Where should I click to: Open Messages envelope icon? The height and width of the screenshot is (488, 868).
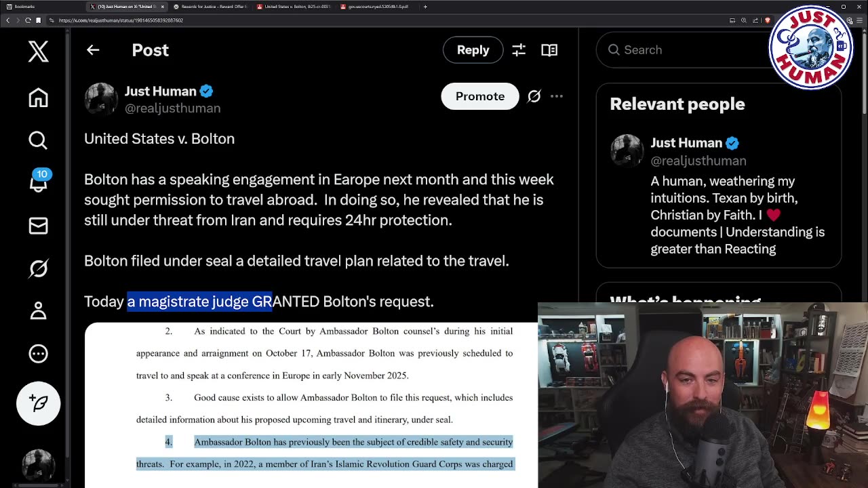coord(39,226)
